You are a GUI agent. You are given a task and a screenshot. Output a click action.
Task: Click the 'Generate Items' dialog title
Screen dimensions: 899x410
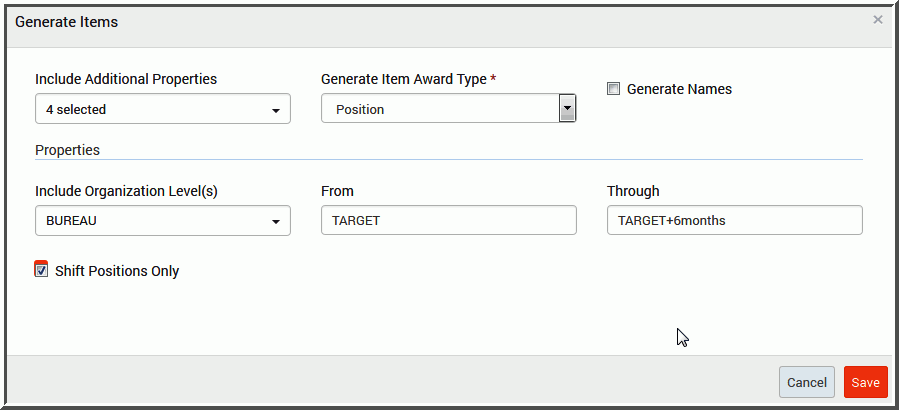coord(67,22)
